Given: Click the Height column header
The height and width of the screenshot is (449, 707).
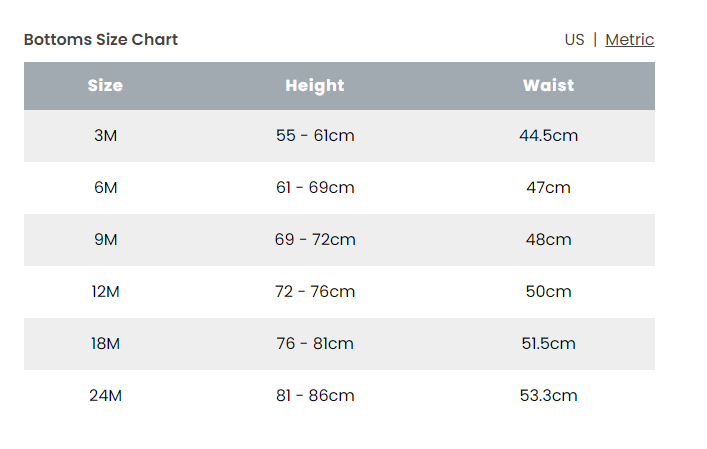Looking at the screenshot, I should point(314,86).
